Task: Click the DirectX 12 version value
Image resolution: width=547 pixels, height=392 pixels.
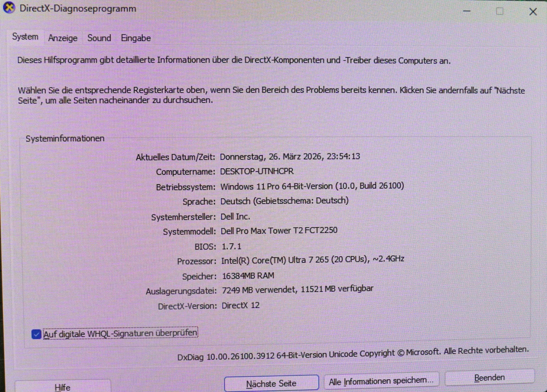Action: click(x=241, y=305)
